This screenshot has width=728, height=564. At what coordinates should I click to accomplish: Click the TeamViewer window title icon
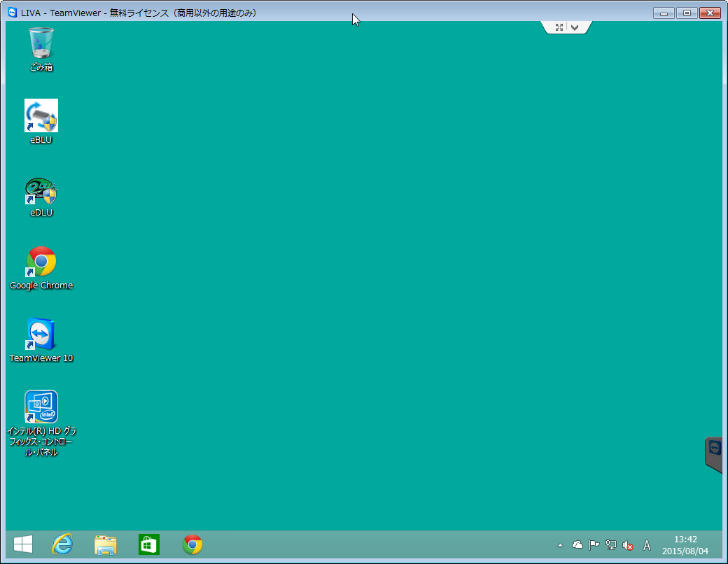click(13, 13)
